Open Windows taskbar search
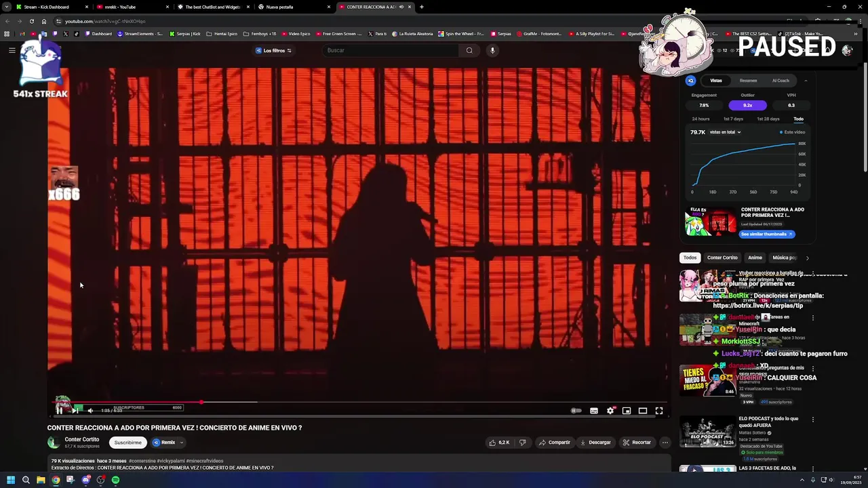Screen dimensions: 868x488 (x=26, y=480)
